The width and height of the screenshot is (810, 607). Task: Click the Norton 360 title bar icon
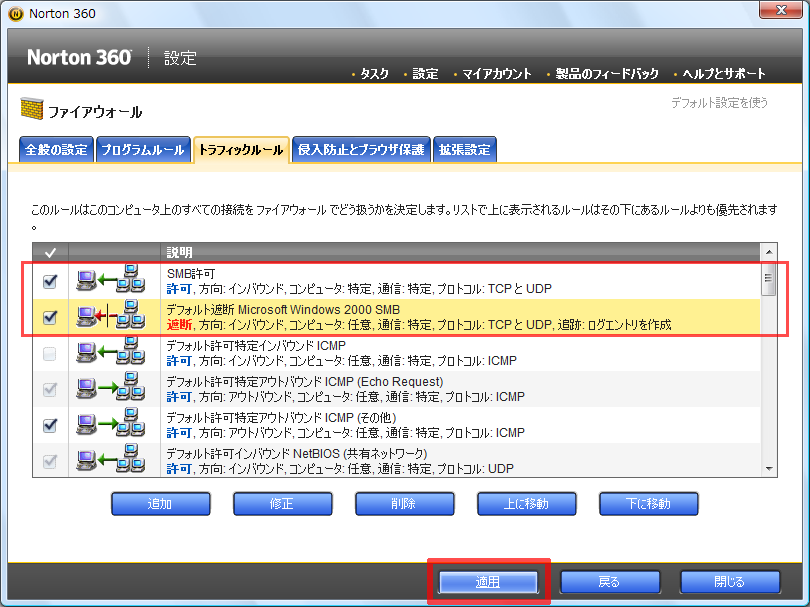[x=16, y=14]
